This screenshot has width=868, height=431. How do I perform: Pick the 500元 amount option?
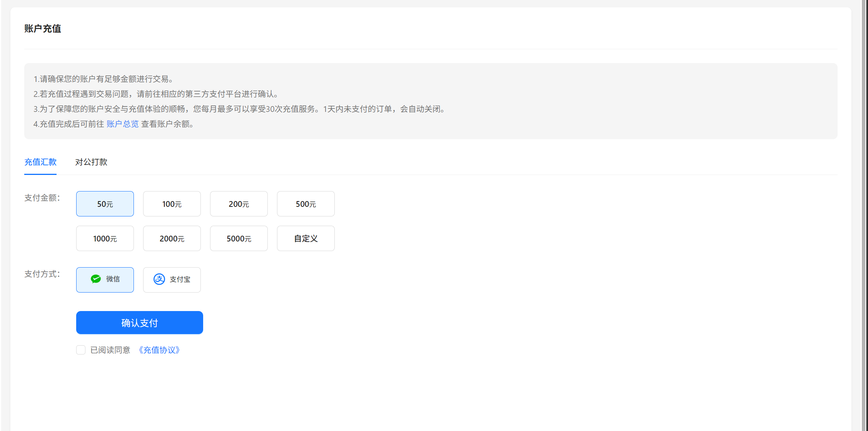[306, 204]
